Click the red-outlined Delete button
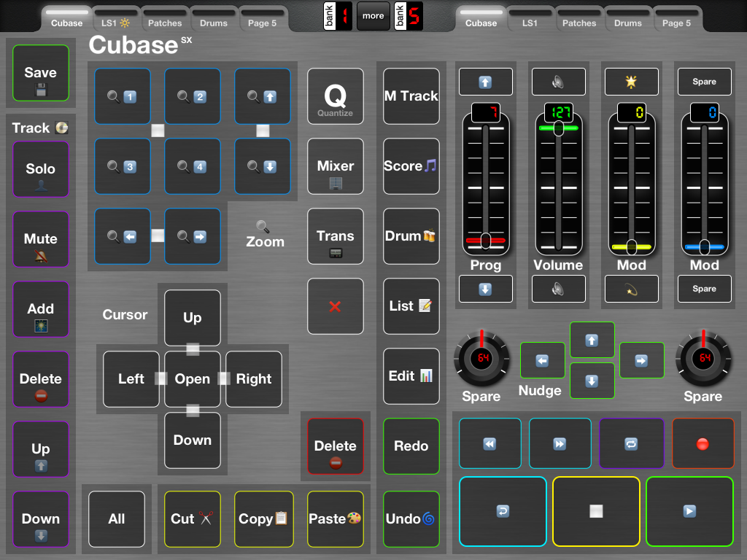Image resolution: width=747 pixels, height=560 pixels. tap(336, 446)
